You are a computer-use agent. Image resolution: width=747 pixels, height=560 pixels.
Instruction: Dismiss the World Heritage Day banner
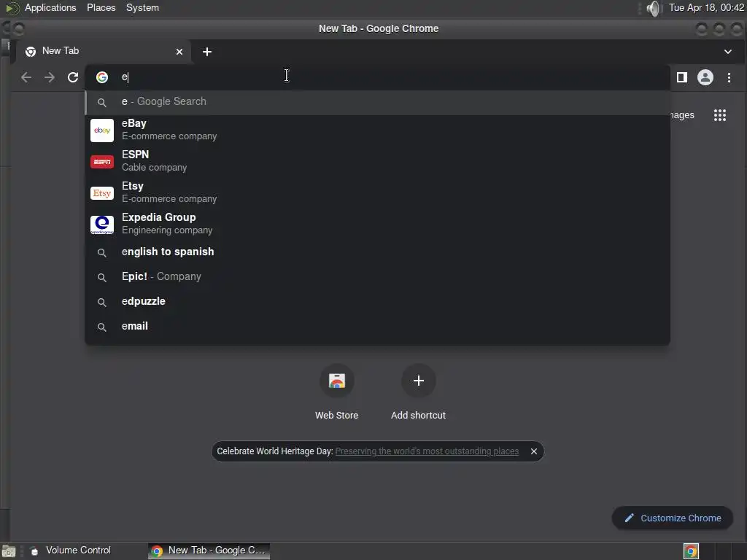click(x=533, y=451)
